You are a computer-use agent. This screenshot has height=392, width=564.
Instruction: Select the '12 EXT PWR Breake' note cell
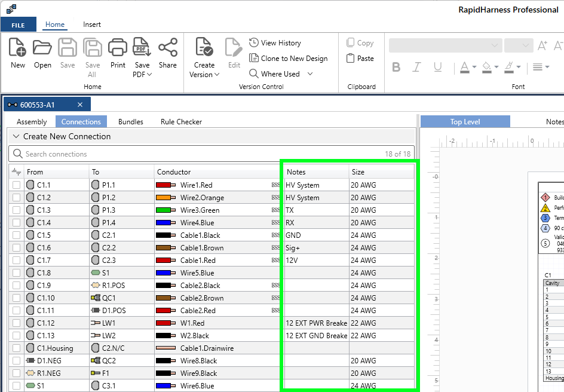point(316,323)
